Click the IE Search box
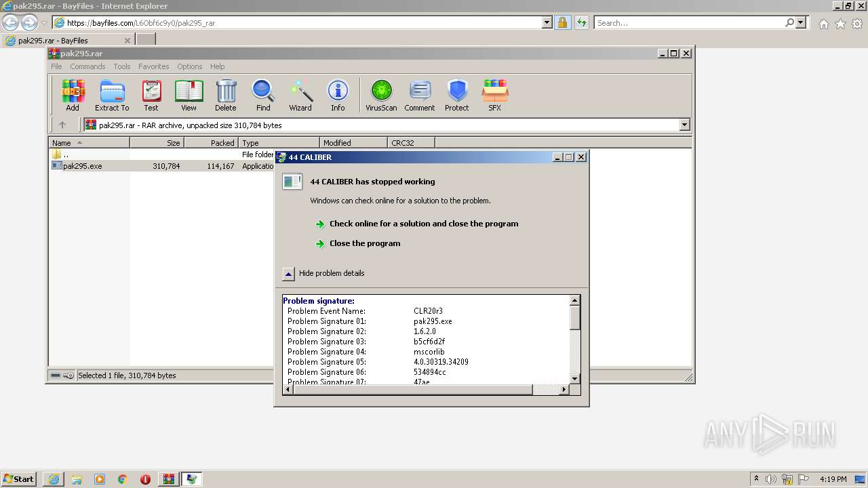The height and width of the screenshot is (488, 868). pyautogui.click(x=689, y=22)
